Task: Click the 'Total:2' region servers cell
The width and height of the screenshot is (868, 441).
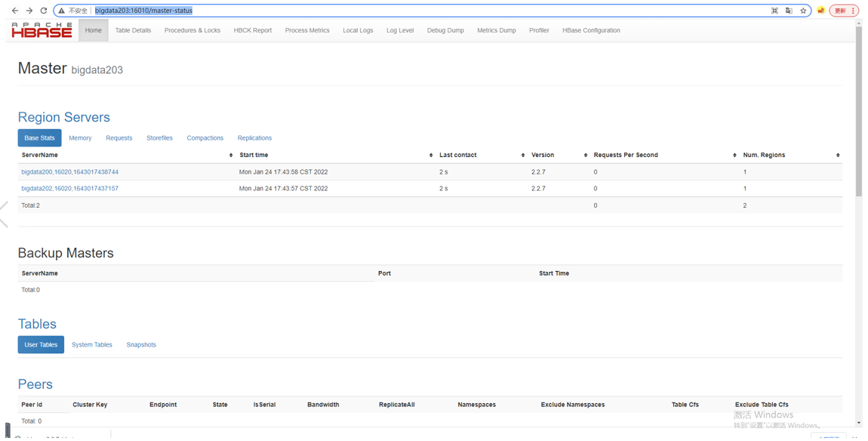Action: 30,205
